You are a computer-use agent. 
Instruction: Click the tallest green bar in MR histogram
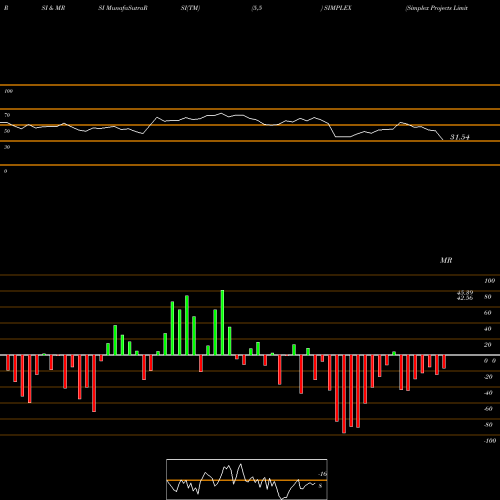(222, 322)
